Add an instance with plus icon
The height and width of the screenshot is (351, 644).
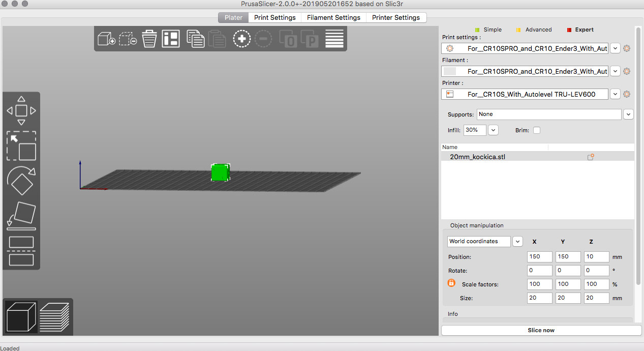pyautogui.click(x=242, y=39)
